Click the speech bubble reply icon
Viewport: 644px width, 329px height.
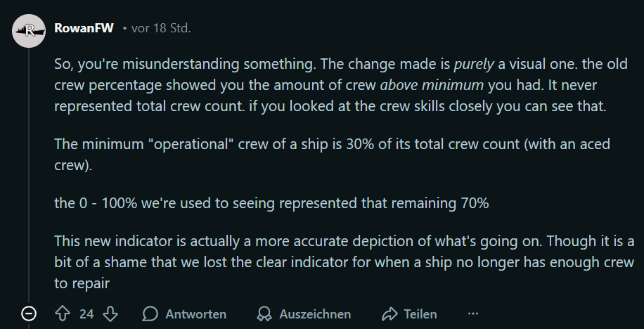tap(150, 314)
